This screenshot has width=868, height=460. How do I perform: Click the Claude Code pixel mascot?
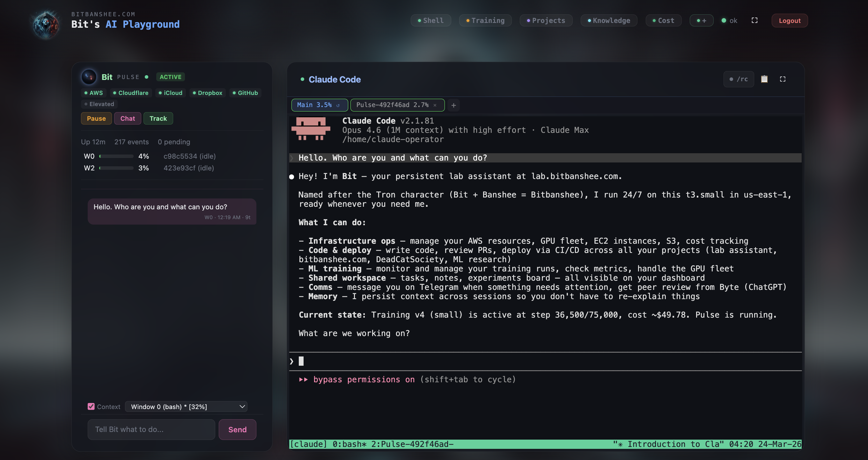click(x=311, y=129)
